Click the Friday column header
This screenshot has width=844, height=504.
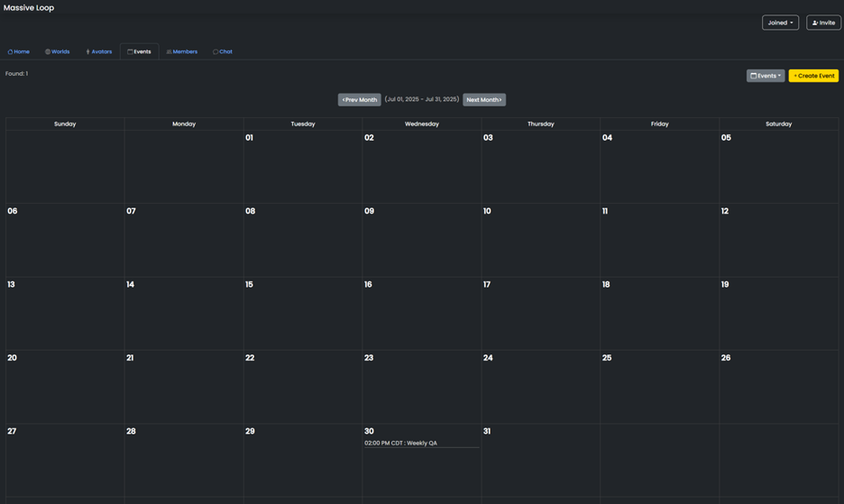660,124
